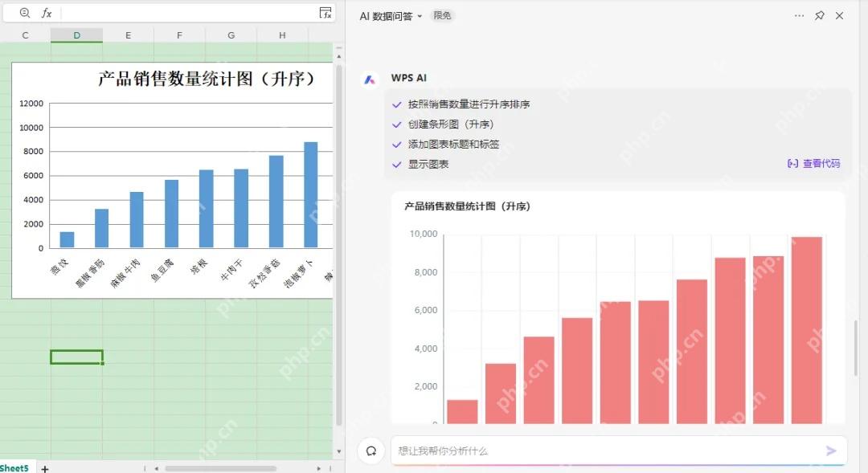Open the formula editor icon at right of formula bar
This screenshot has height=473, width=868.
(x=325, y=13)
